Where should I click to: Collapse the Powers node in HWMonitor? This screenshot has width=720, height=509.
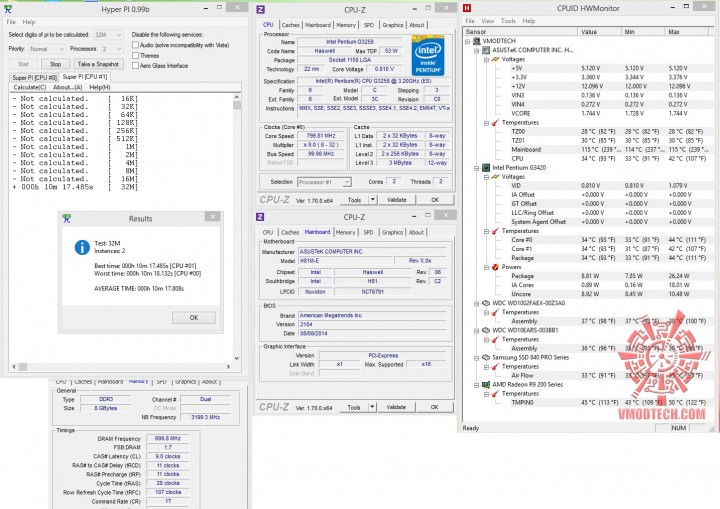tap(486, 267)
